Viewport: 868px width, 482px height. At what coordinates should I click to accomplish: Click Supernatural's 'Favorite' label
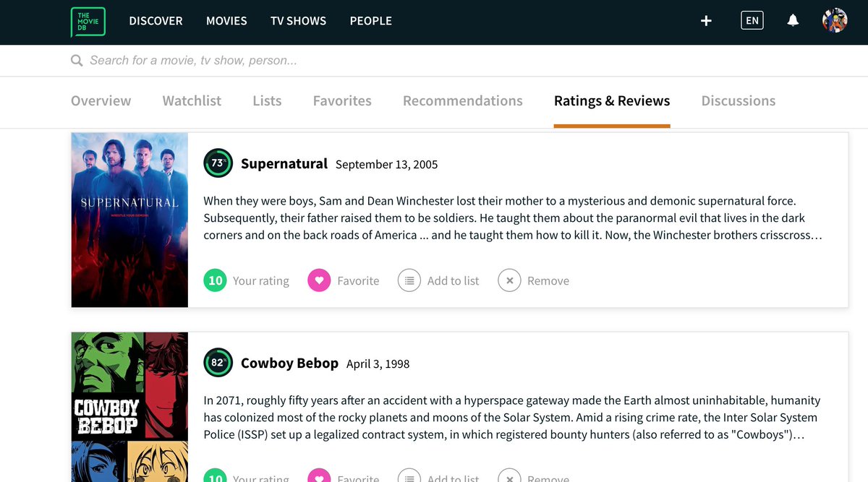[x=358, y=281]
